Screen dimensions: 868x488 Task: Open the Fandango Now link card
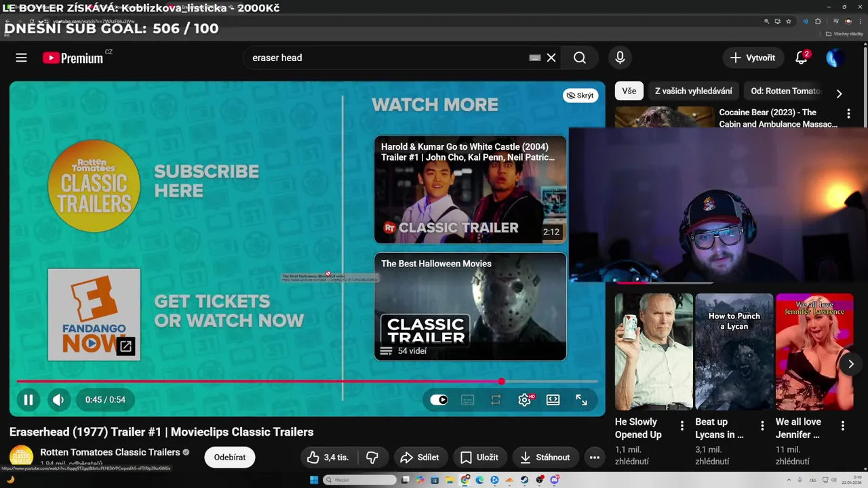tap(94, 314)
